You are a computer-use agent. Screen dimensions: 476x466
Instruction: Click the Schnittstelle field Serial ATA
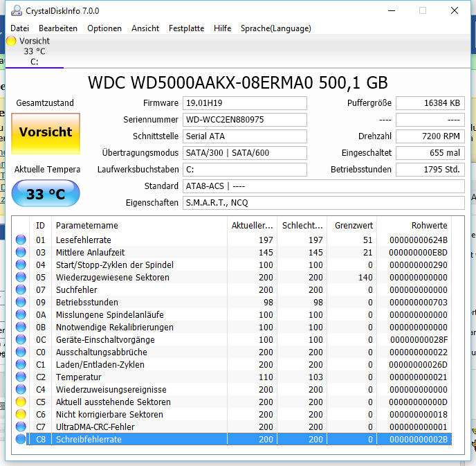(x=245, y=136)
